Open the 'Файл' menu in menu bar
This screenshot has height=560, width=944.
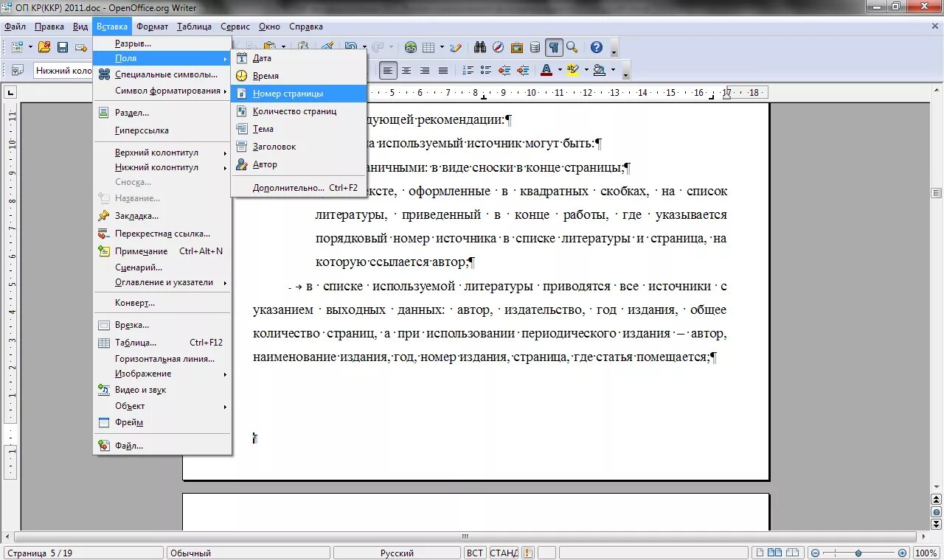15,27
